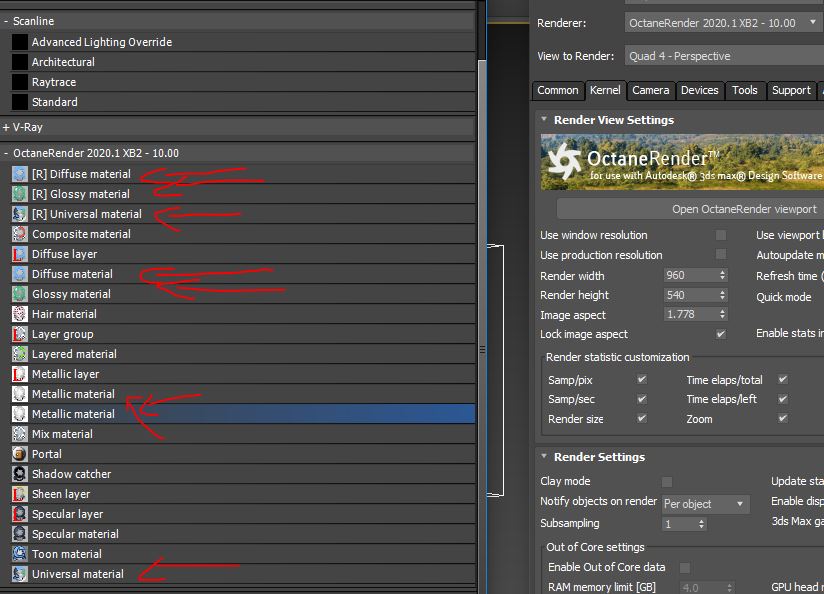Open the Renderer dropdown
Viewport: 824px width, 594px height.
724,23
